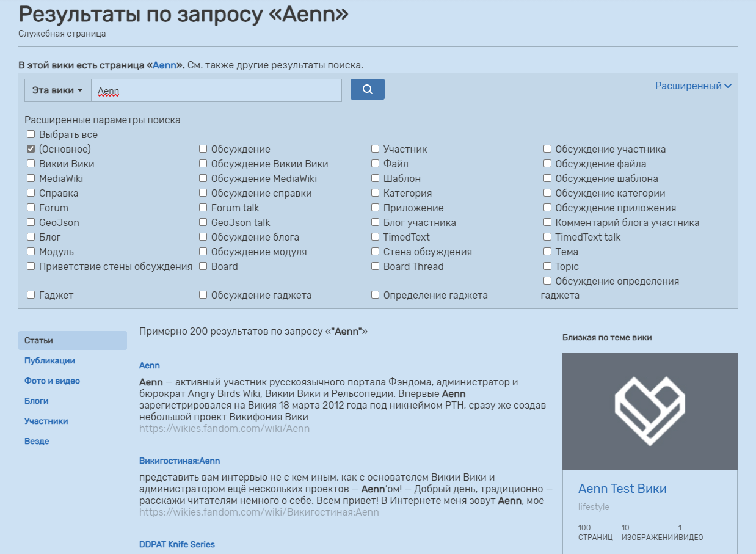
Task: Click the wikies.fandom.com/wiki/Aenn URL
Action: click(224, 428)
